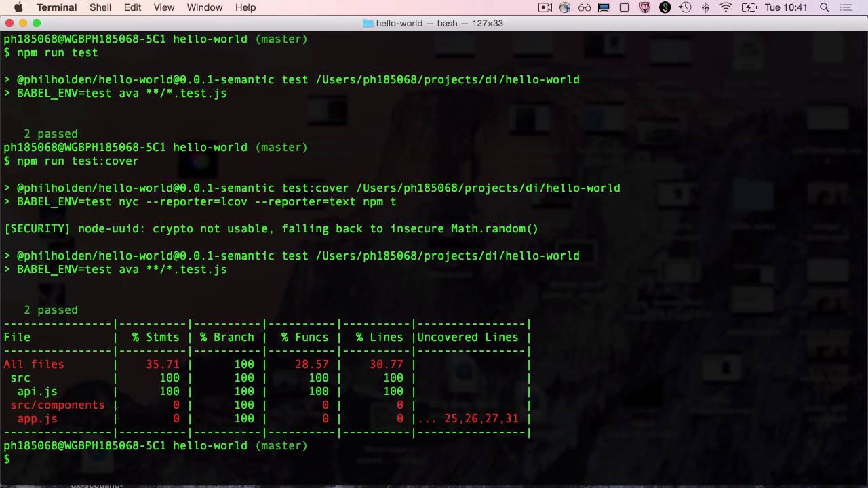The width and height of the screenshot is (868, 488).
Task: Click the '% Lines' column header
Action: pos(380,338)
